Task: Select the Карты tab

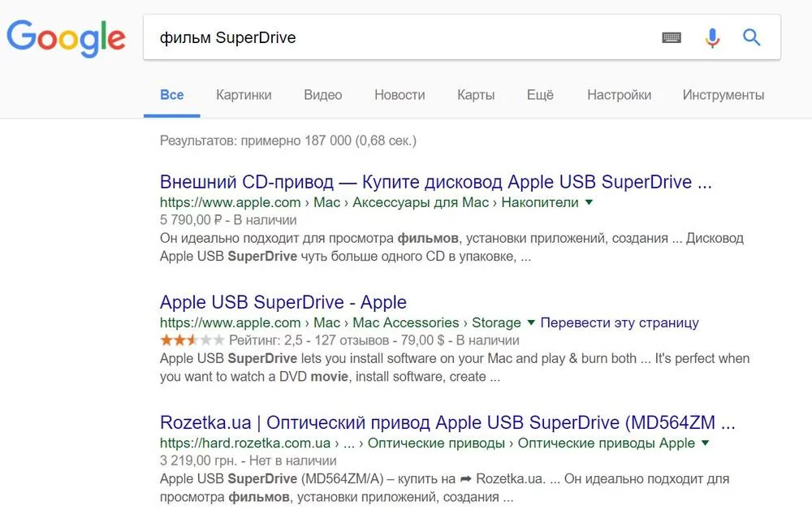Action: point(476,95)
